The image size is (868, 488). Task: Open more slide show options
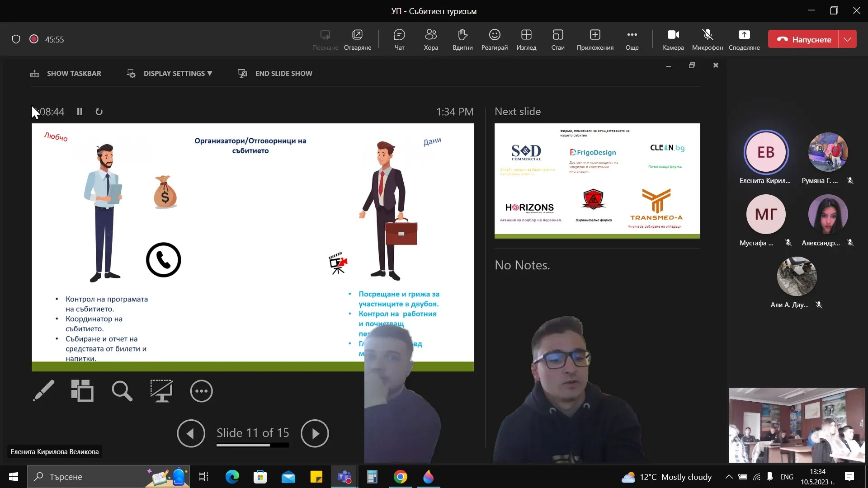click(x=201, y=391)
